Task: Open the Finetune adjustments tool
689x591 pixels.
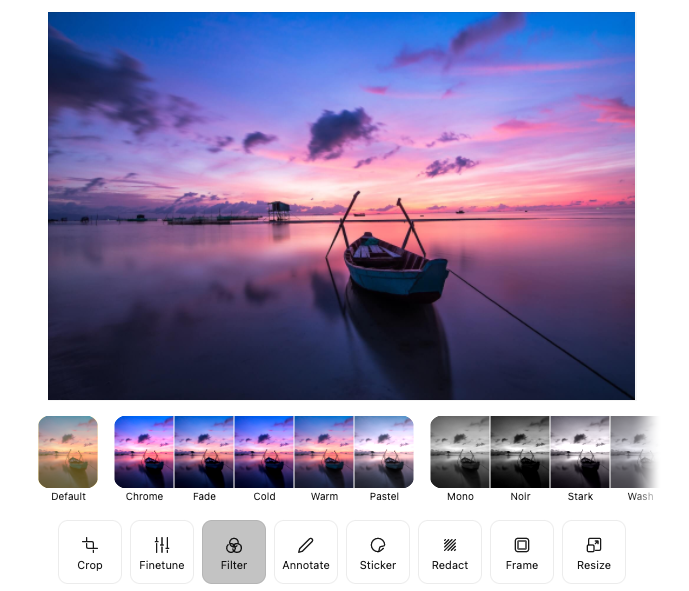Action: pyautogui.click(x=162, y=552)
